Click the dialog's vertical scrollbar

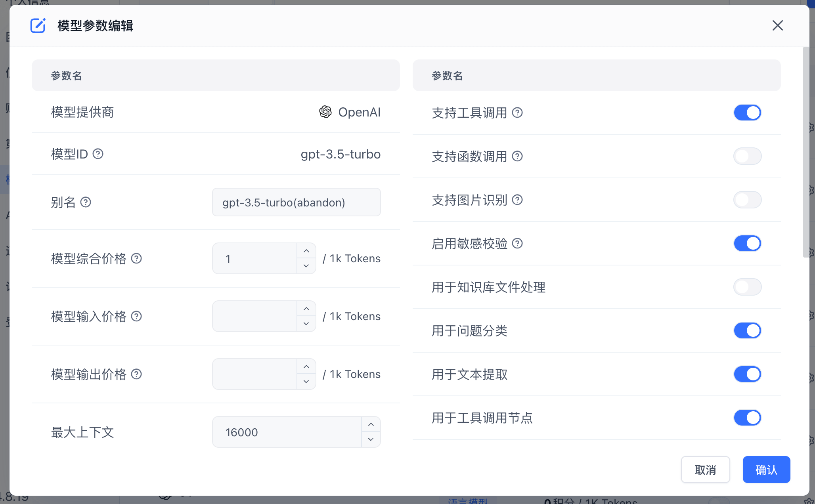806,153
